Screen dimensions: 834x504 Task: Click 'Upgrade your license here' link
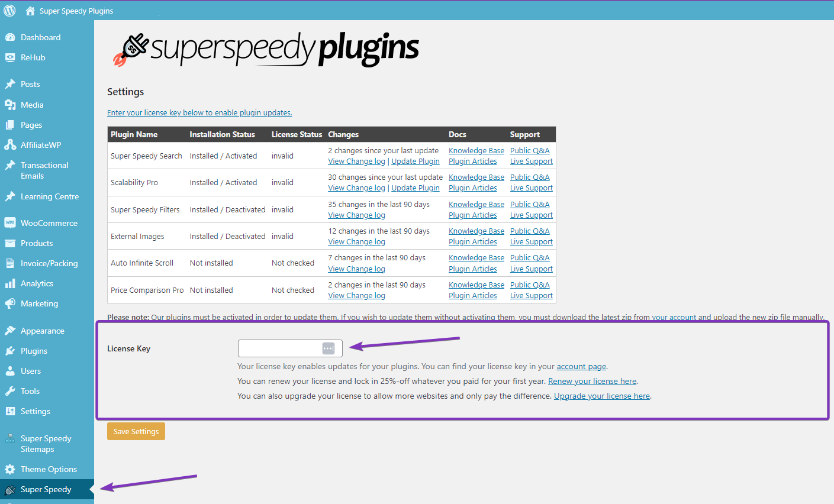click(x=602, y=396)
